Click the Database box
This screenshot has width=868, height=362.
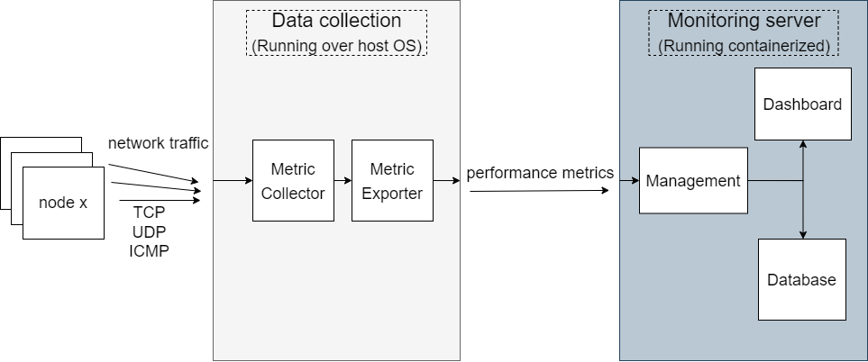point(802,279)
